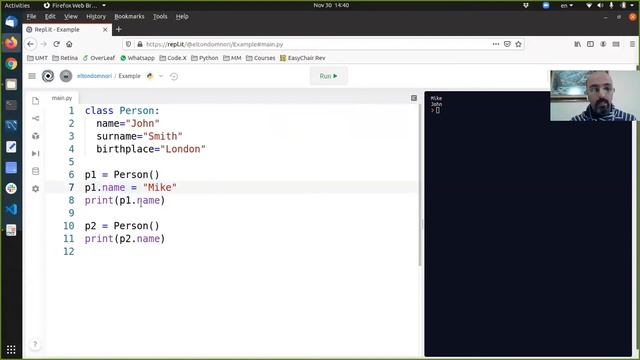The width and height of the screenshot is (640, 360).
Task: Open the Python bookmarks folder
Action: pos(204,58)
